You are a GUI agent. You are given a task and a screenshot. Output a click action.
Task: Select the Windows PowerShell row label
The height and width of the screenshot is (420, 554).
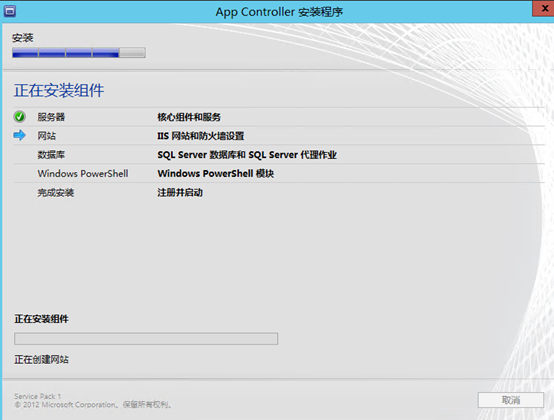click(83, 173)
